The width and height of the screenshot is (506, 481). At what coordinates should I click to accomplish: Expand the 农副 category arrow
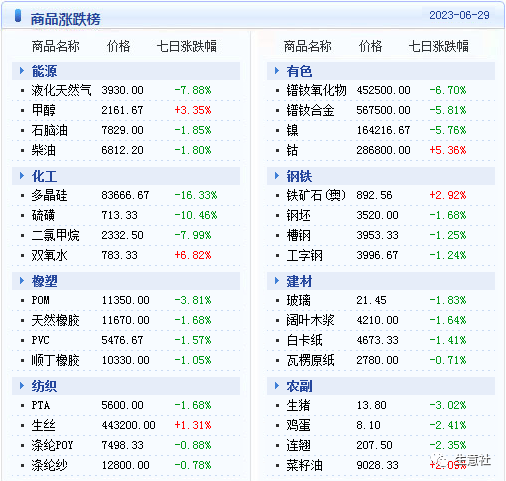click(x=277, y=386)
